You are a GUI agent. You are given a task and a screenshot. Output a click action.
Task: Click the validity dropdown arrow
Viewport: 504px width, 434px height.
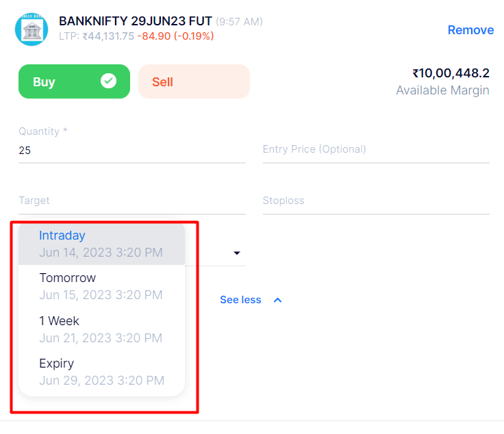click(x=237, y=253)
